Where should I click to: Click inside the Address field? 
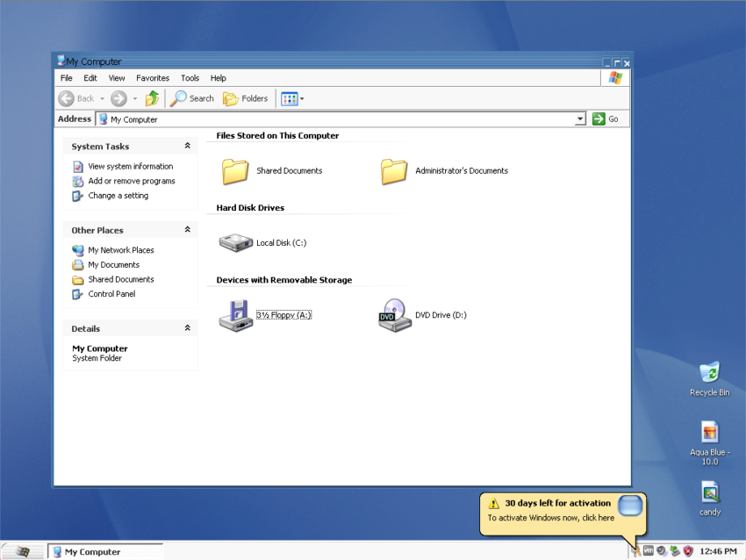point(336,119)
